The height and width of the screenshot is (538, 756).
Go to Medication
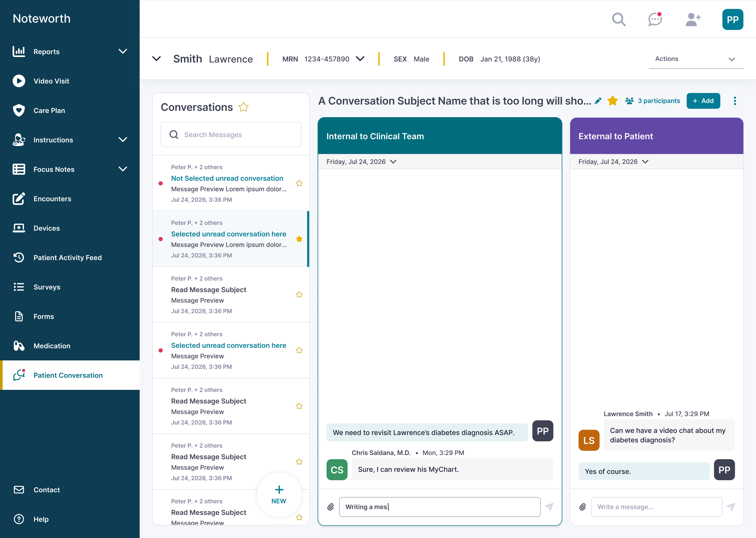point(70,345)
